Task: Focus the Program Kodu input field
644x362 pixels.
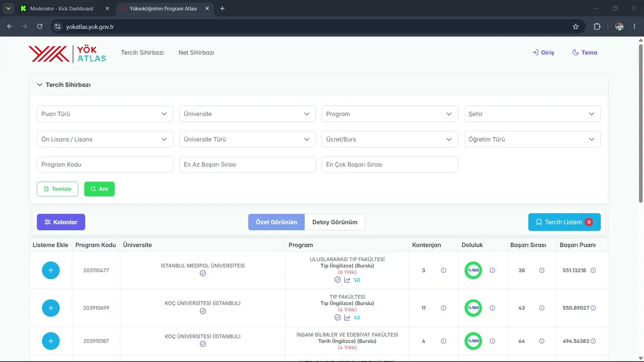Action: click(105, 164)
